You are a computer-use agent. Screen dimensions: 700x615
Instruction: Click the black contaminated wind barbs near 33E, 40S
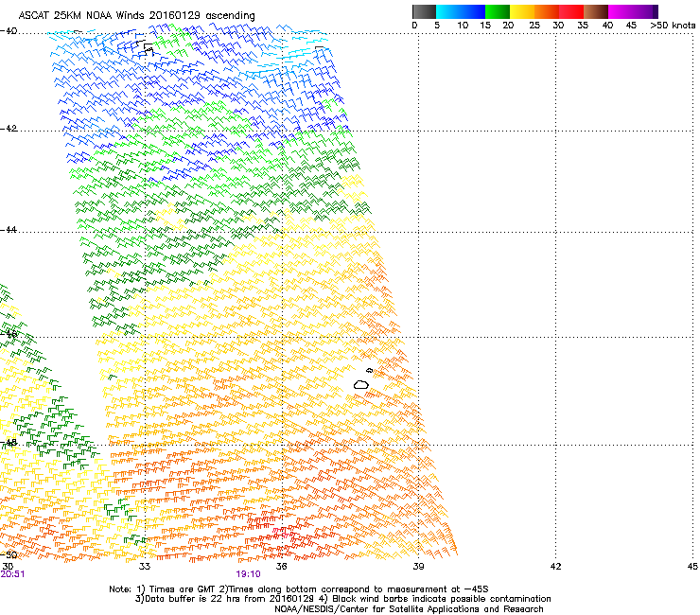[x=146, y=47]
